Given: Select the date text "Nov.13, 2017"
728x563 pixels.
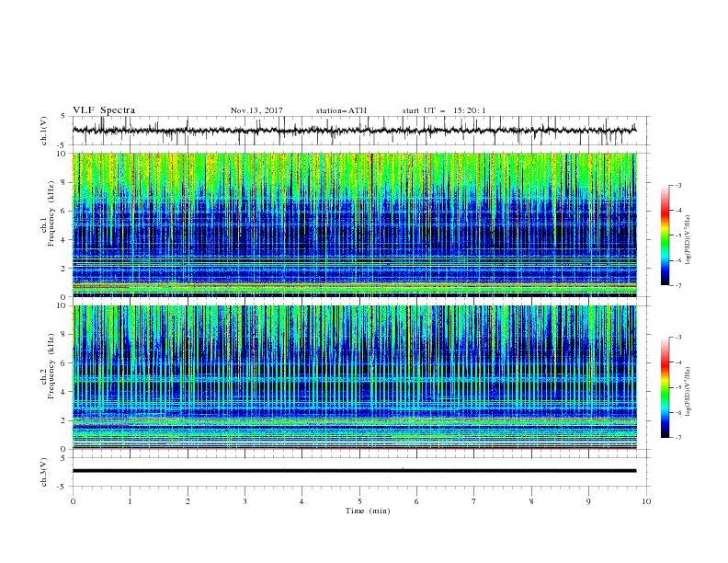Looking at the screenshot, I should coord(256,110).
